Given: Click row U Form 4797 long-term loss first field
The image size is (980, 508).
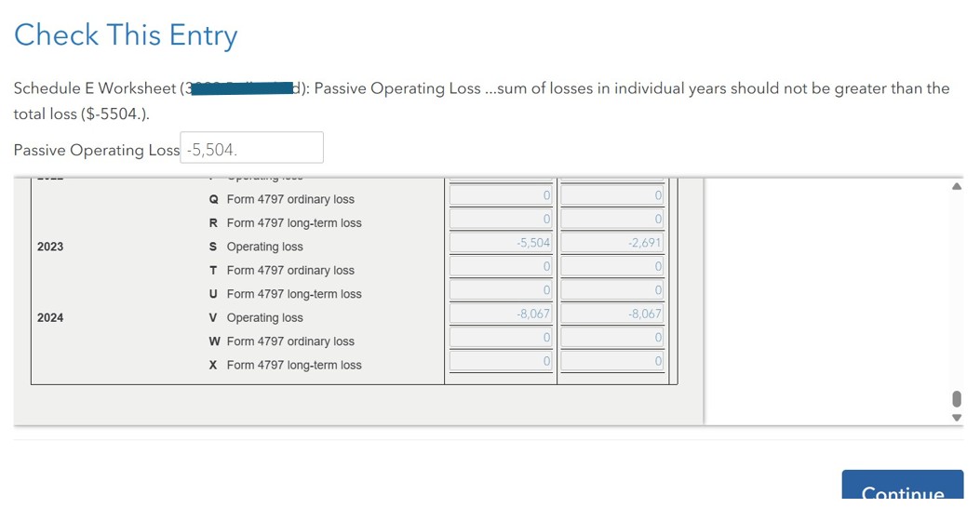Looking at the screenshot, I should 501,290.
